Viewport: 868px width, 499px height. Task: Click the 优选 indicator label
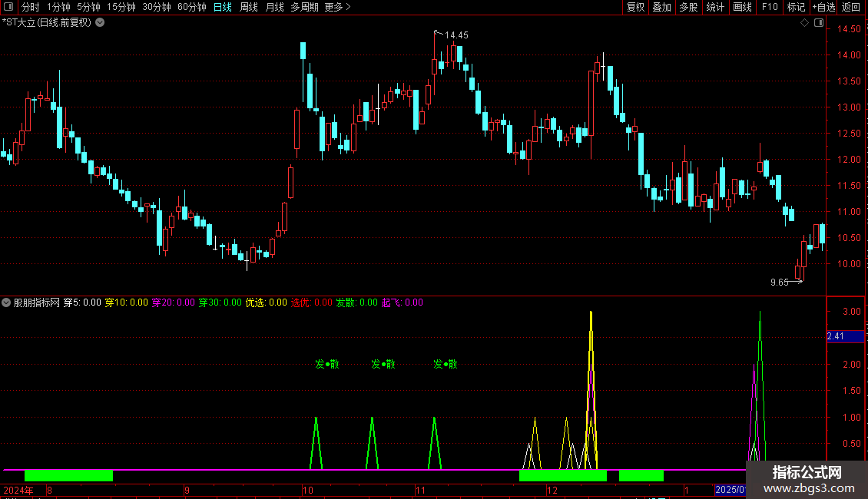click(x=267, y=302)
